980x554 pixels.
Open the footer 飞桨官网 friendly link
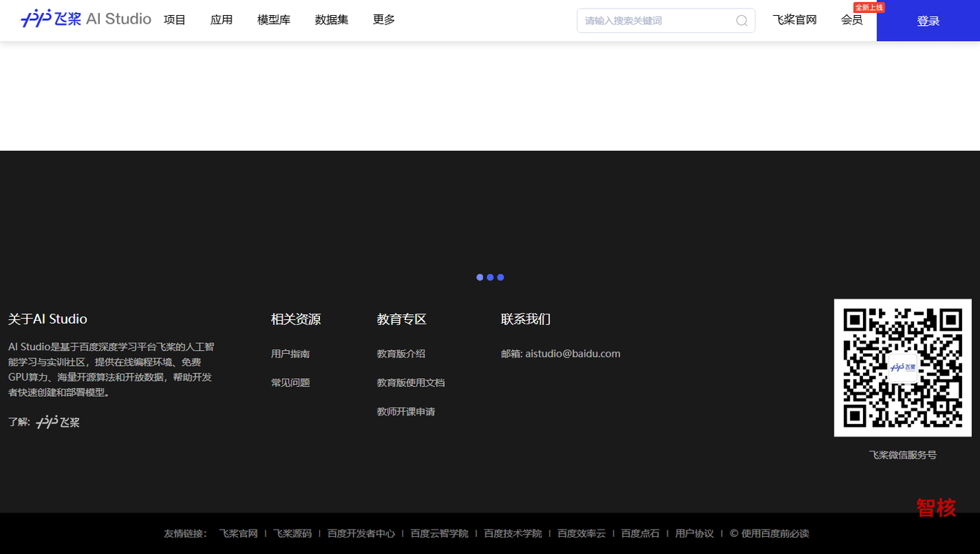click(238, 534)
